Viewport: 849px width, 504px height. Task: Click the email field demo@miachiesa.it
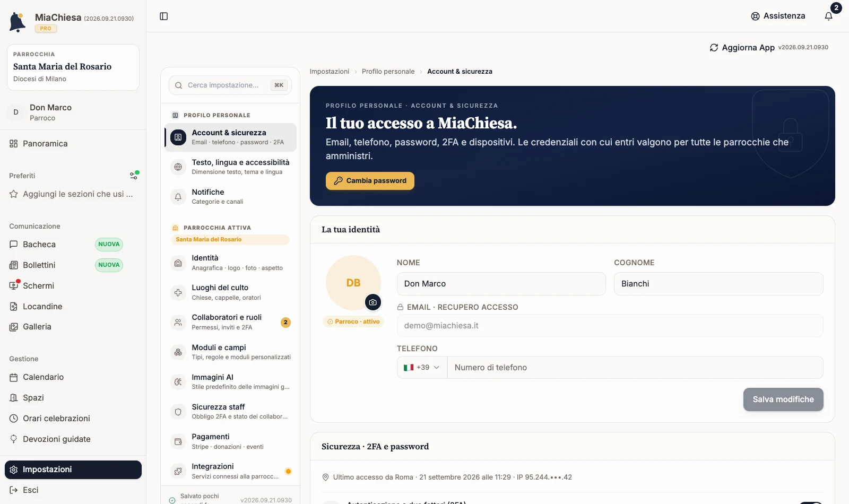(x=610, y=326)
